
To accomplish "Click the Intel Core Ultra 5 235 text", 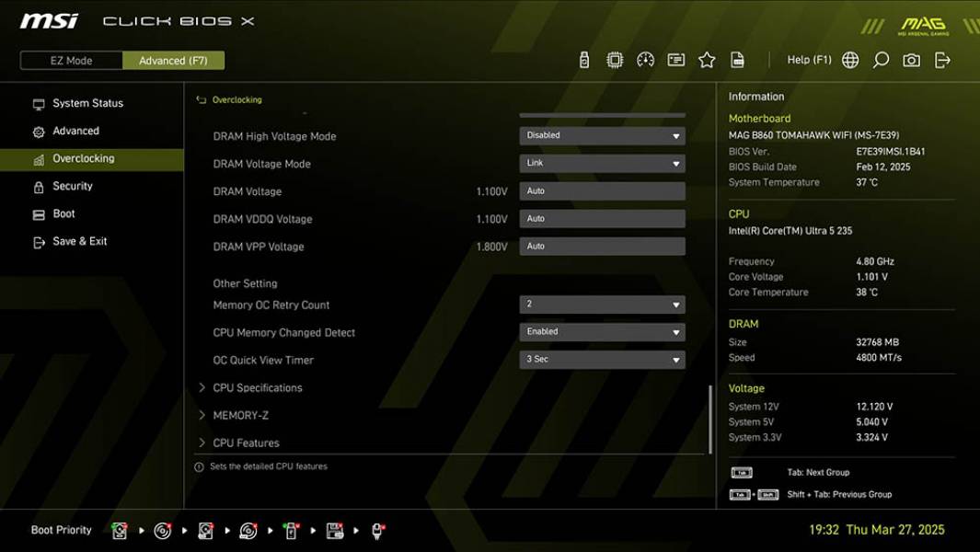I will pos(790,231).
